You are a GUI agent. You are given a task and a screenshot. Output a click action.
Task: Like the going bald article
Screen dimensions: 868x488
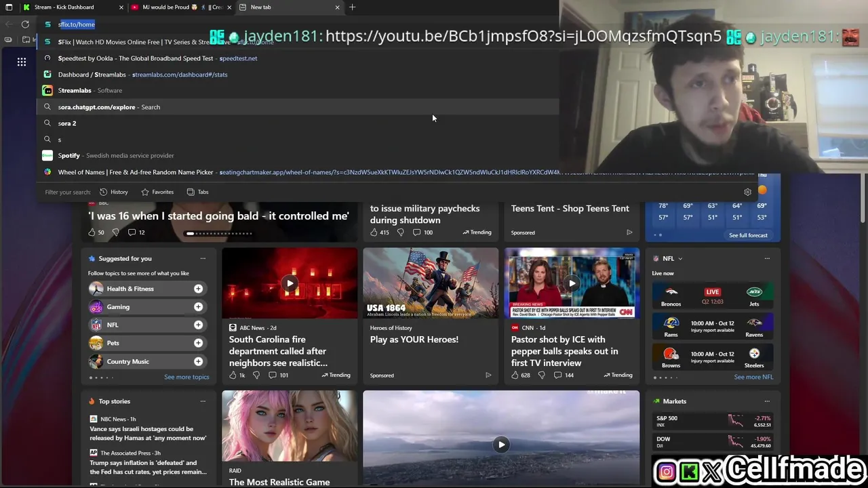point(92,232)
